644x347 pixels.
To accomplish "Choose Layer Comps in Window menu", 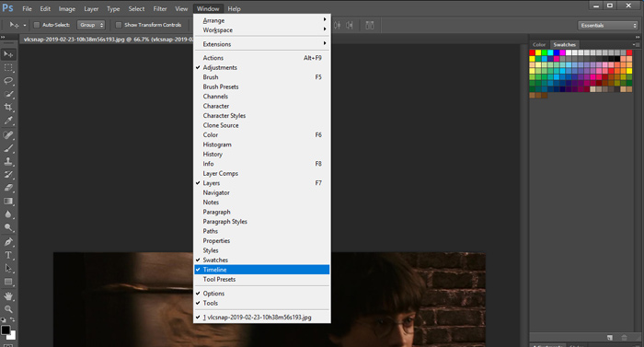I will click(x=261, y=173).
